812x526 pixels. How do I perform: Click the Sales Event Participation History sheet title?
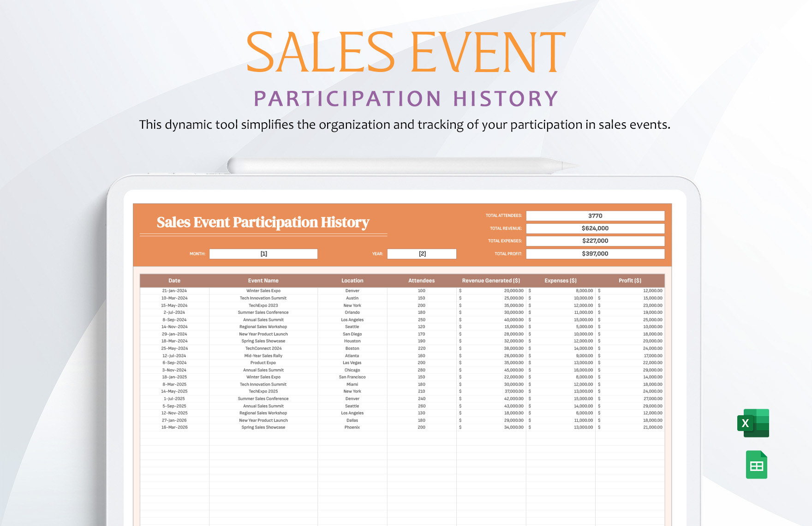click(x=263, y=222)
